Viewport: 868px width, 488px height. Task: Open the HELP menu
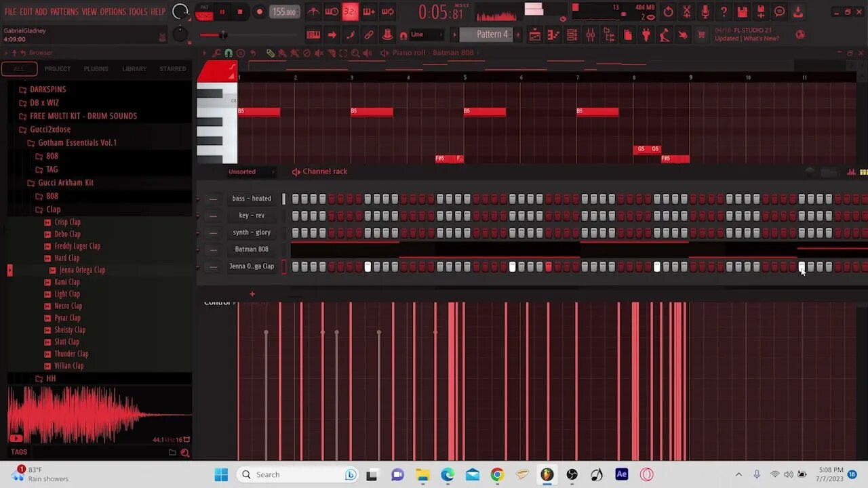coord(158,12)
